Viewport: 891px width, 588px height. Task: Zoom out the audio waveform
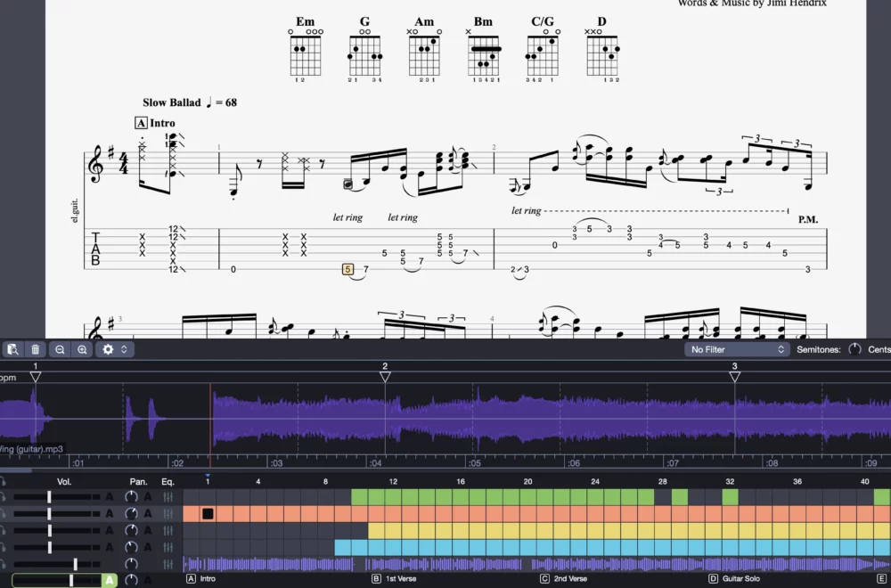[60, 349]
